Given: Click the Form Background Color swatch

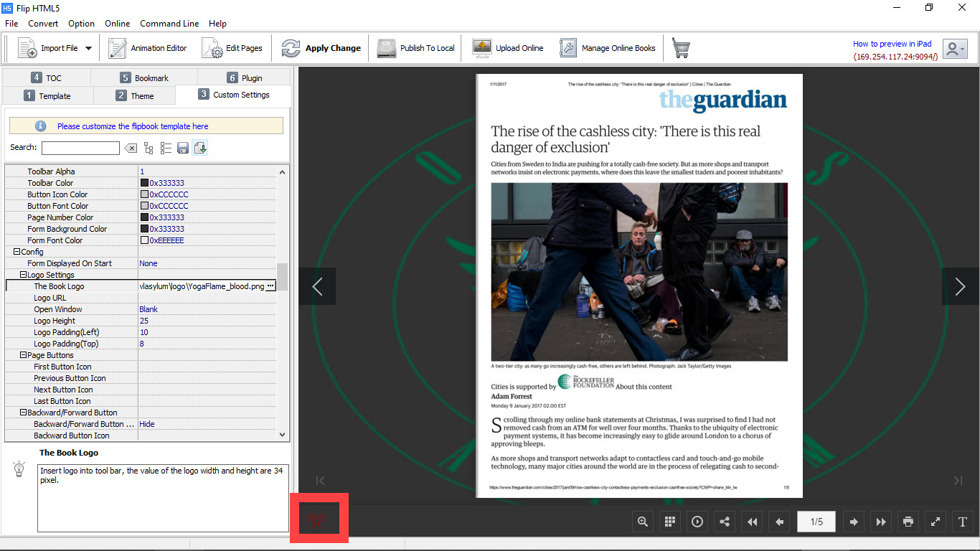Looking at the screenshot, I should click(x=144, y=229).
